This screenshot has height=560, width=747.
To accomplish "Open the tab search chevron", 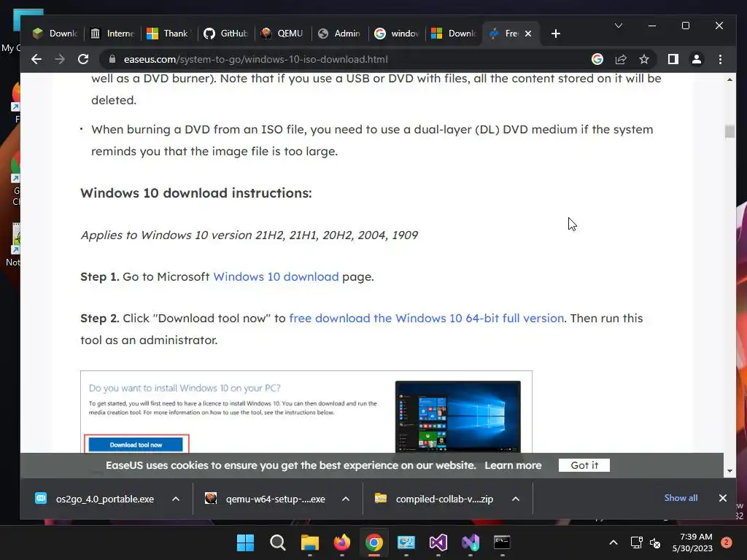I will [x=619, y=26].
